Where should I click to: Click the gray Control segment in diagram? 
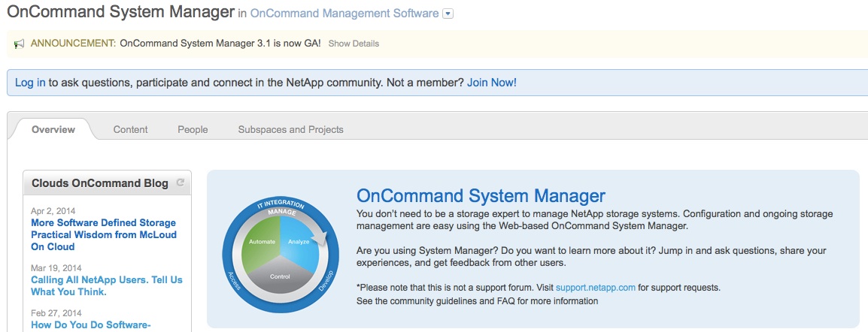[x=280, y=274]
